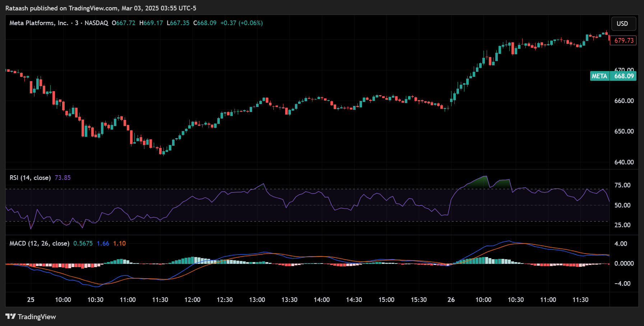This screenshot has width=644, height=326.
Task: Click the 25.00 RSI axis label
Action: 622,225
